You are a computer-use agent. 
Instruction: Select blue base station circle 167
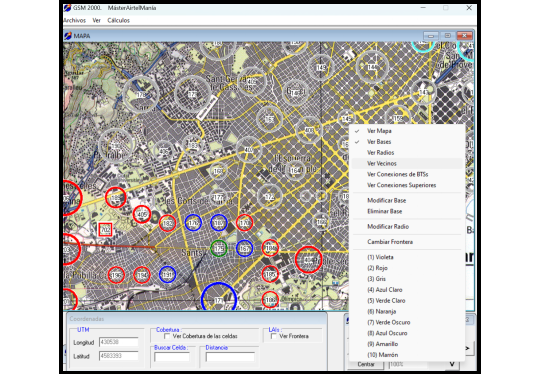point(245,248)
